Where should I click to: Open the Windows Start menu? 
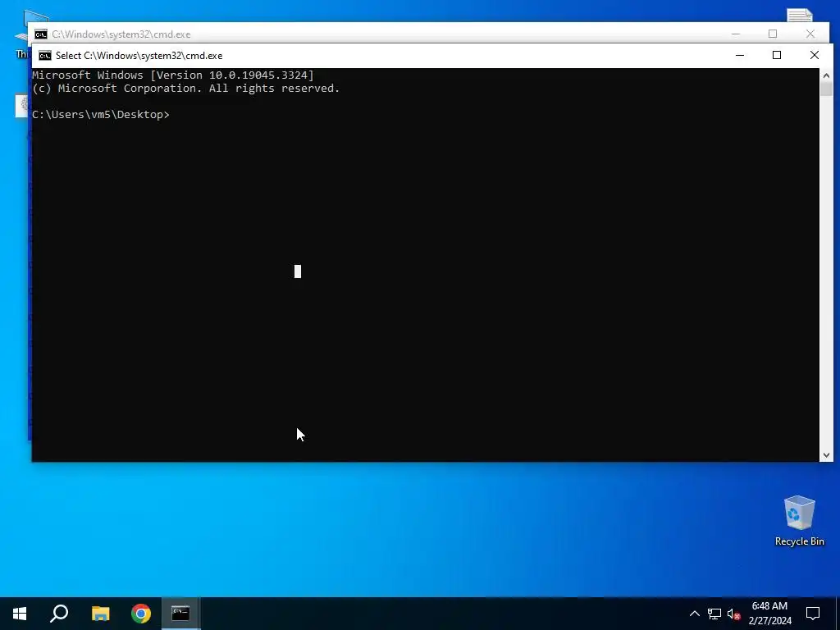coord(20,614)
